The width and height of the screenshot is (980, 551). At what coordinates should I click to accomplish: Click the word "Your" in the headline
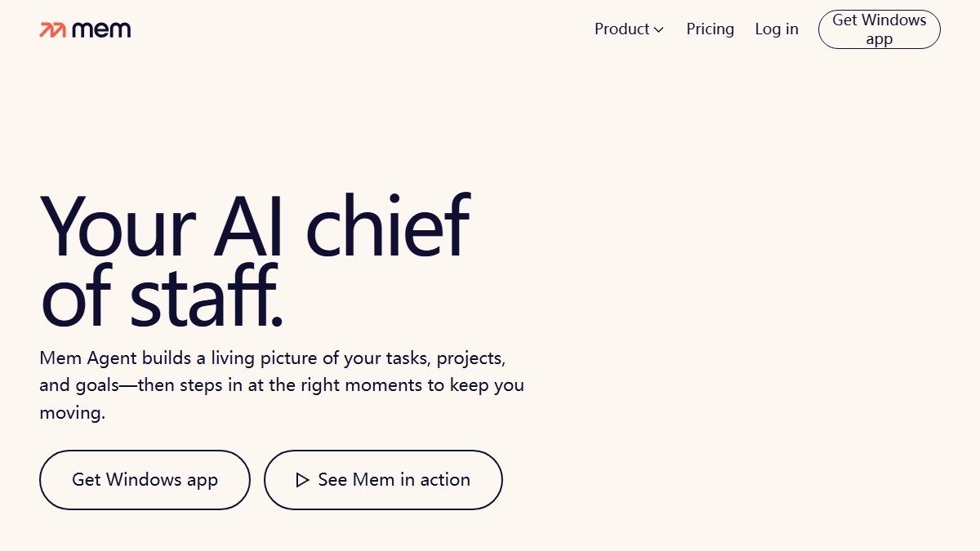click(x=118, y=227)
